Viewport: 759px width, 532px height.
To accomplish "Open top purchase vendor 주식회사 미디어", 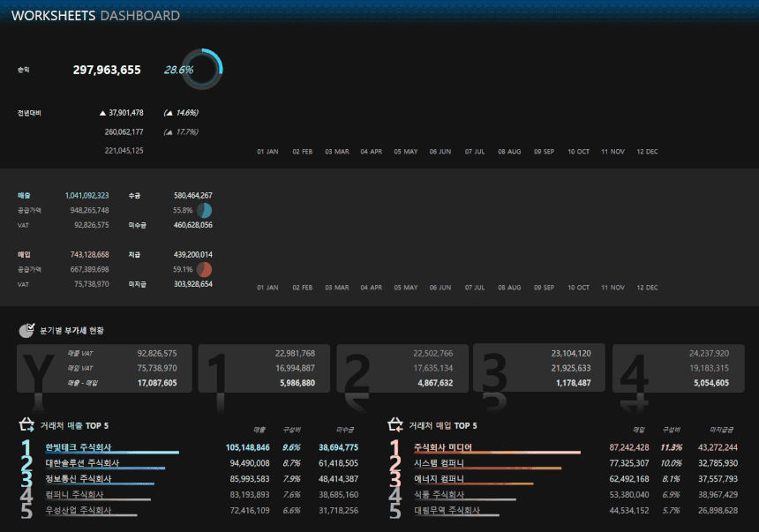I will click(448, 447).
